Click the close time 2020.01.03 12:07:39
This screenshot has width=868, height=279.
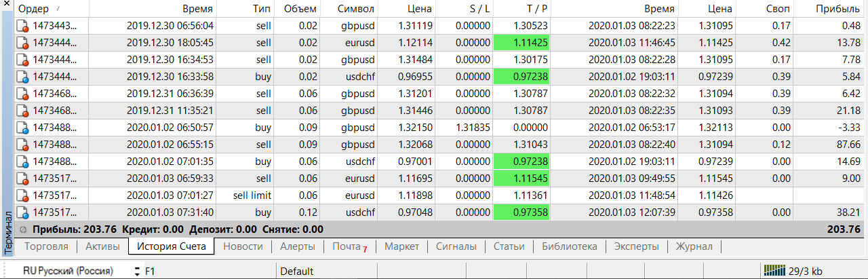pos(631,212)
